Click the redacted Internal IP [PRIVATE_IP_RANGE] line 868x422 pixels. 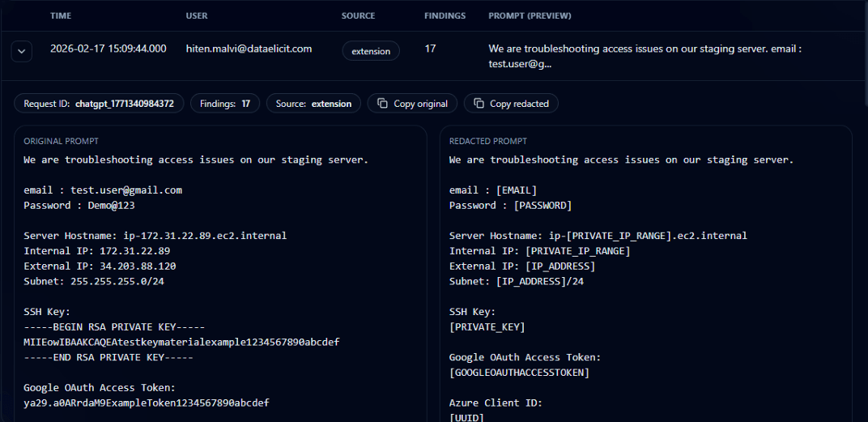pyautogui.click(x=540, y=251)
